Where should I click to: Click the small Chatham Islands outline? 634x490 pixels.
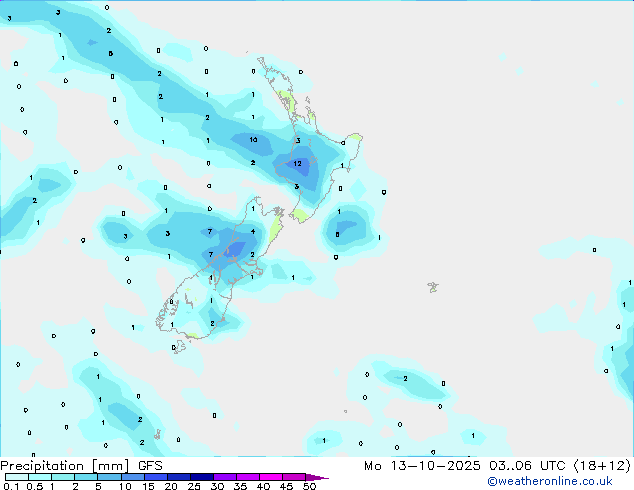point(433,287)
